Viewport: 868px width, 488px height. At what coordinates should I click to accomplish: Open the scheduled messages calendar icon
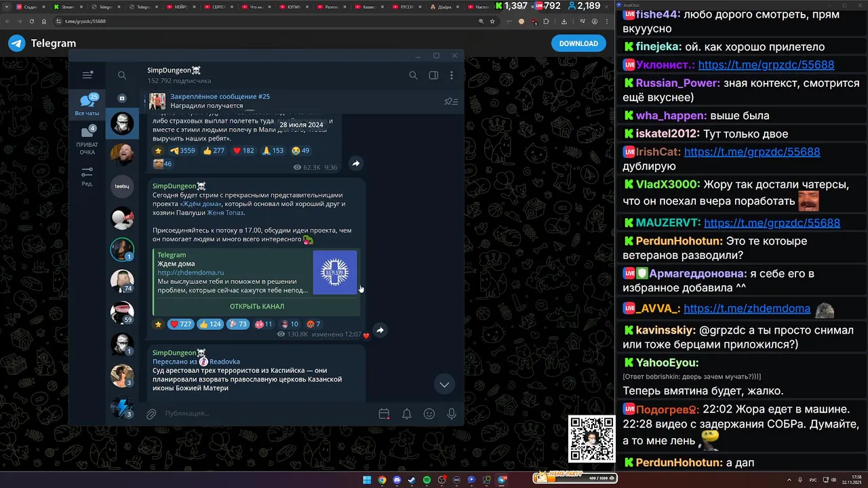pos(384,413)
